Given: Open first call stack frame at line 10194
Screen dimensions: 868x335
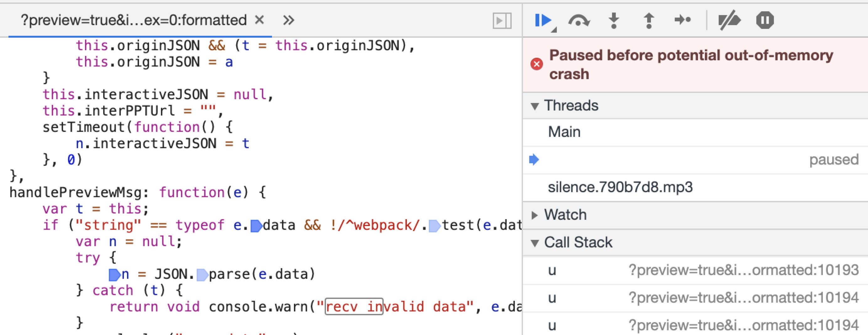Looking at the screenshot, I should click(695, 298).
